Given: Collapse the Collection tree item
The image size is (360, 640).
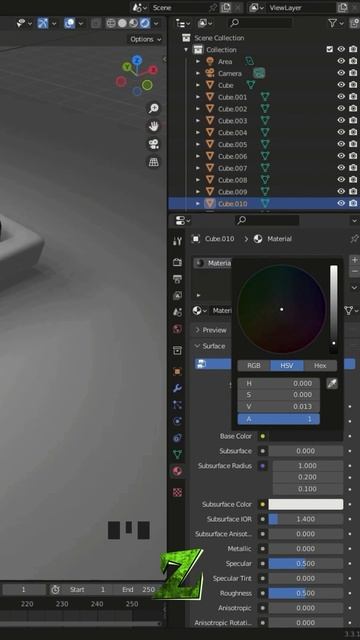Looking at the screenshot, I should [x=187, y=49].
